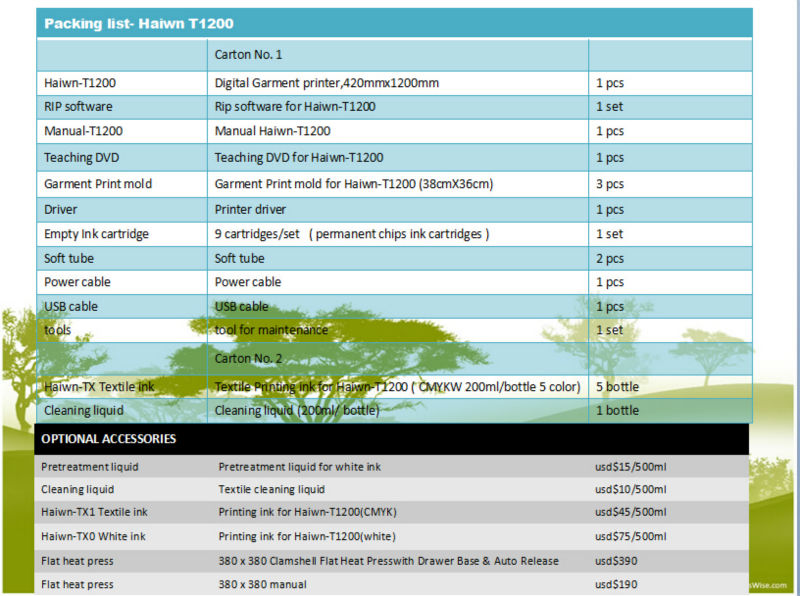Select '9 cartridges/set' permanent chips description
The height and width of the screenshot is (596, 800).
[x=352, y=234]
